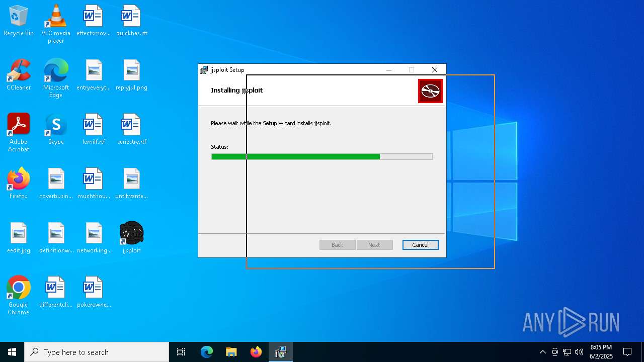Select the definitionw image file

[56, 238]
